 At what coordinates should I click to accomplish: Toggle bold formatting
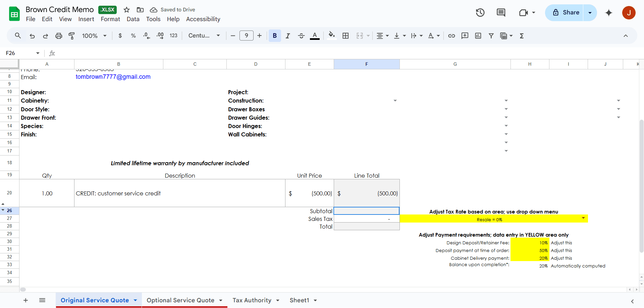pos(275,36)
